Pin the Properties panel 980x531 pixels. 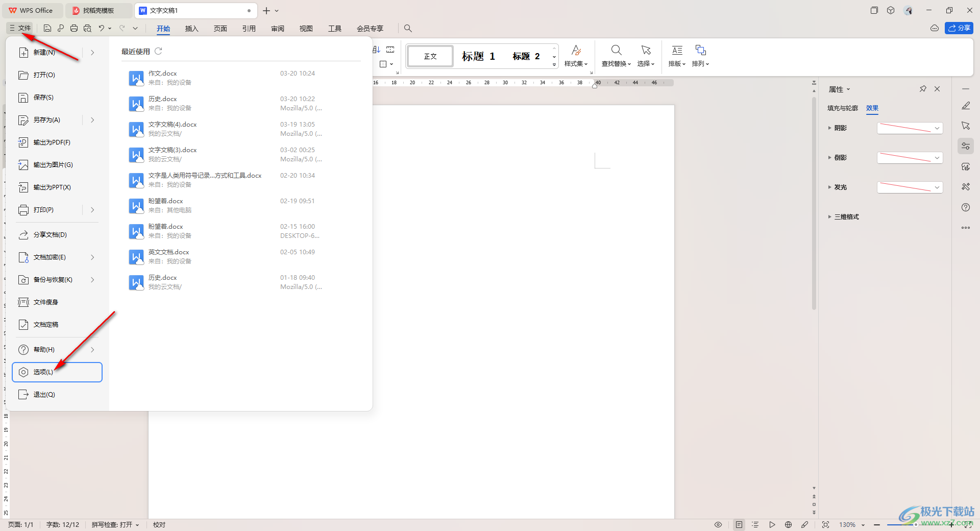[923, 89]
